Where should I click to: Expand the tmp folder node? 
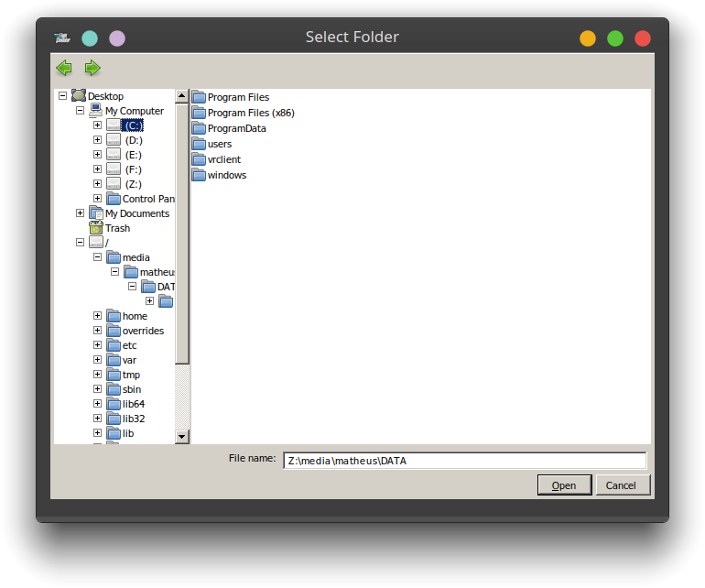97,375
